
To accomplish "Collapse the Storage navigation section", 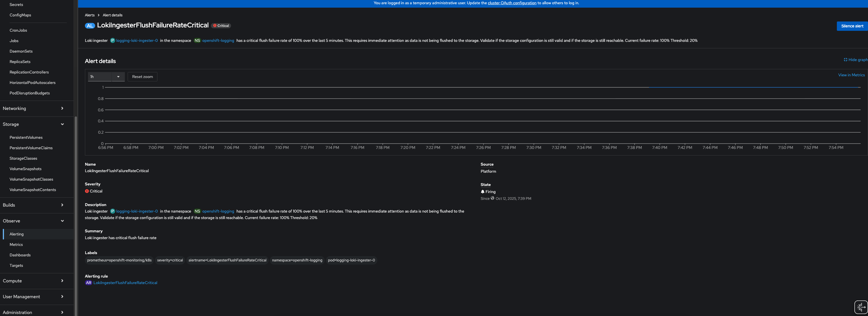I will click(33, 124).
